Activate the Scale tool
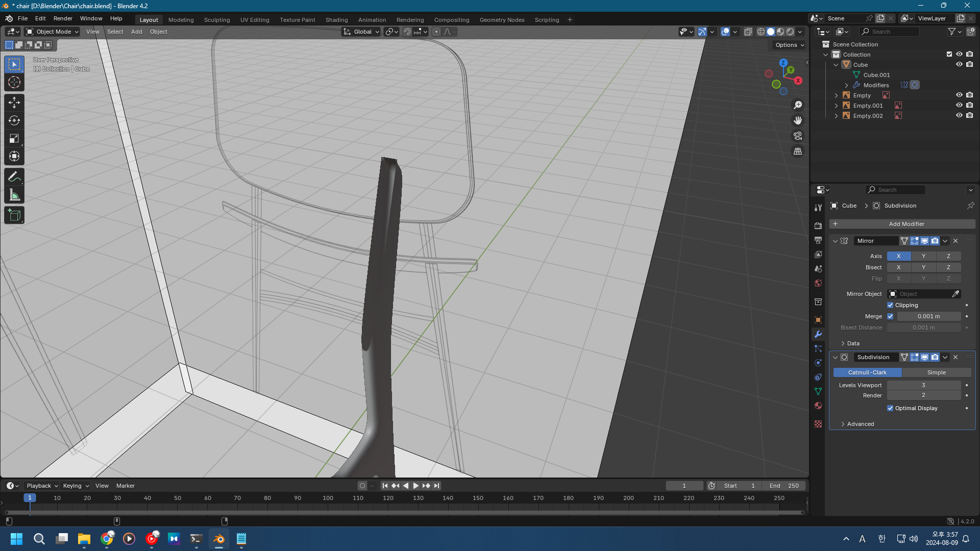Viewport: 980px width, 551px height. [14, 138]
